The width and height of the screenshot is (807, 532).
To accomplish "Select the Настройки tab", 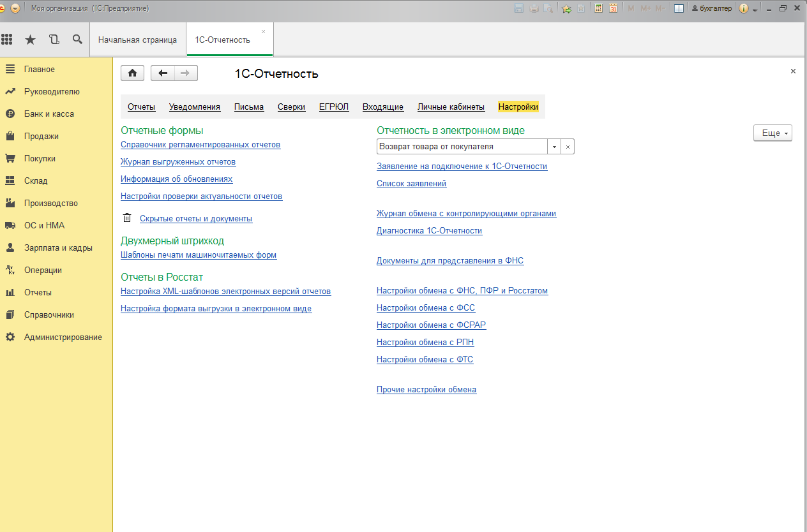I will 518,107.
